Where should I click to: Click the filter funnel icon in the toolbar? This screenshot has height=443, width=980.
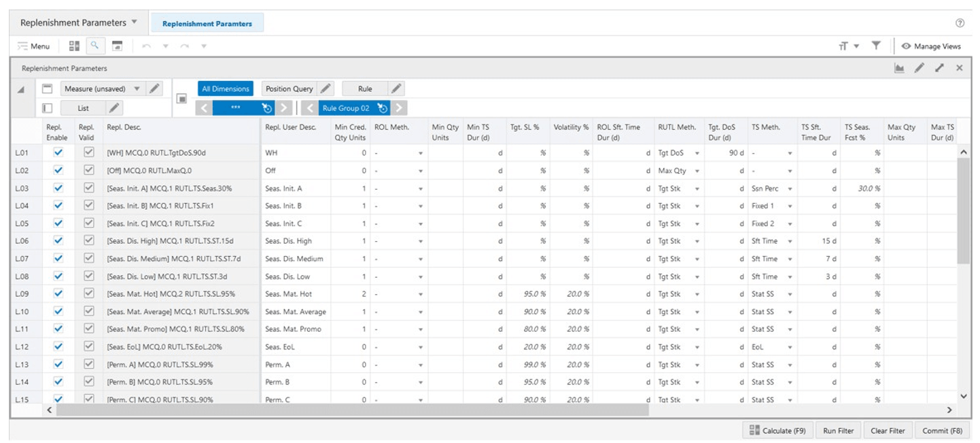877,46
